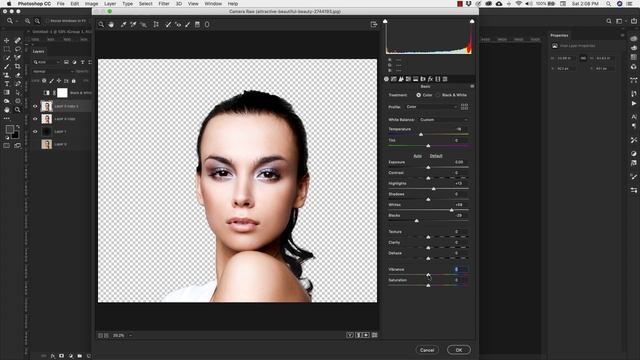
Task: Hide the top portrait layer with eye icon
Action: click(x=35, y=106)
